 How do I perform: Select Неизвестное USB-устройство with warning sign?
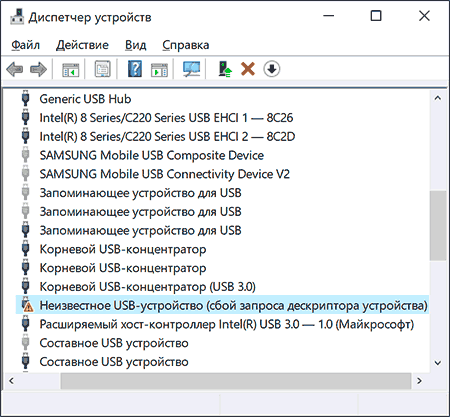tap(233, 305)
